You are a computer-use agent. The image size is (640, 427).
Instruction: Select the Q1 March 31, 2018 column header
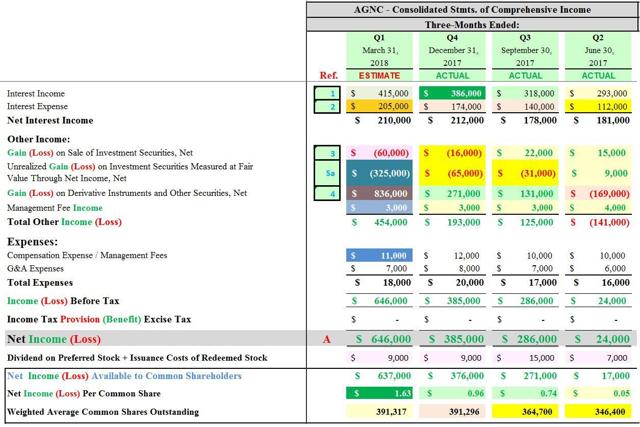coord(379,50)
